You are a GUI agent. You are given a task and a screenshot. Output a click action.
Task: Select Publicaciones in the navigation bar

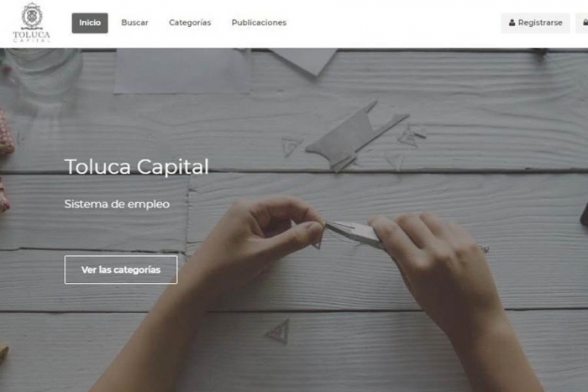tap(259, 23)
